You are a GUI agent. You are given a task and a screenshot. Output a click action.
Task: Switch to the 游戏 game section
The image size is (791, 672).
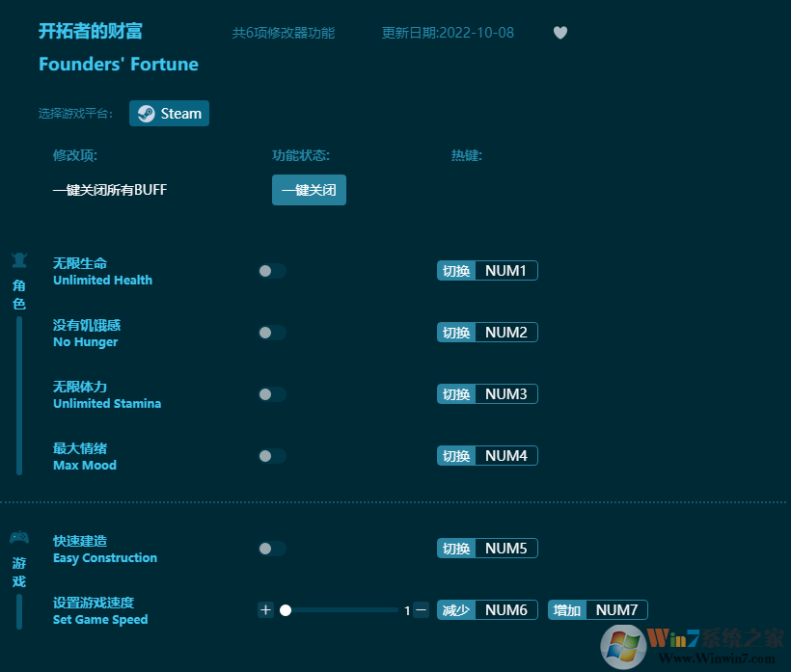[x=19, y=572]
